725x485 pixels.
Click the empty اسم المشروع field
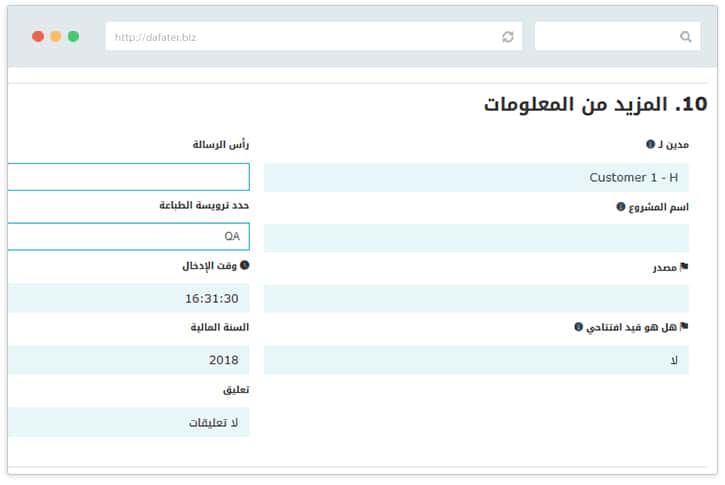tap(476, 238)
